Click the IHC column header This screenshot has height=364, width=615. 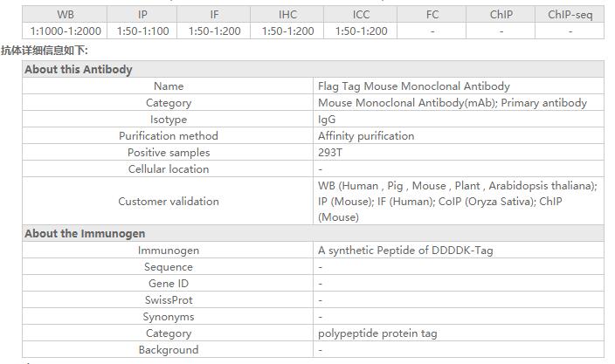tap(287, 15)
